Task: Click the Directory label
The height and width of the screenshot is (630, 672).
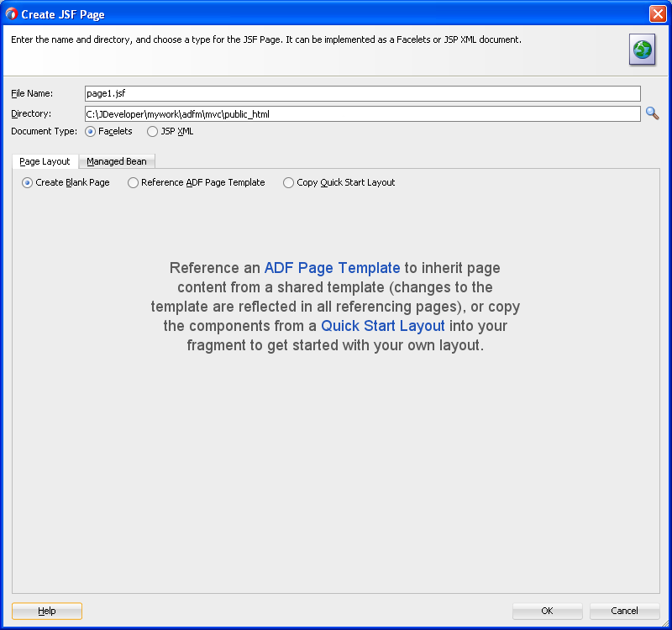Action: click(x=31, y=113)
